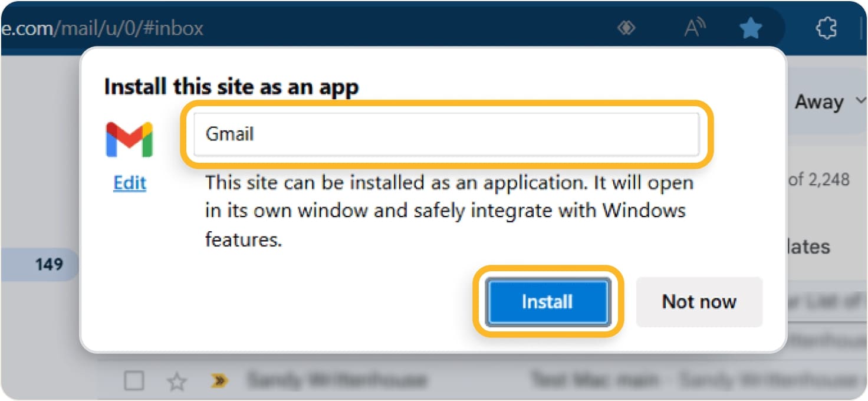Open Read aloud from the toolbar
The width and height of the screenshot is (868, 401).
pos(695,28)
